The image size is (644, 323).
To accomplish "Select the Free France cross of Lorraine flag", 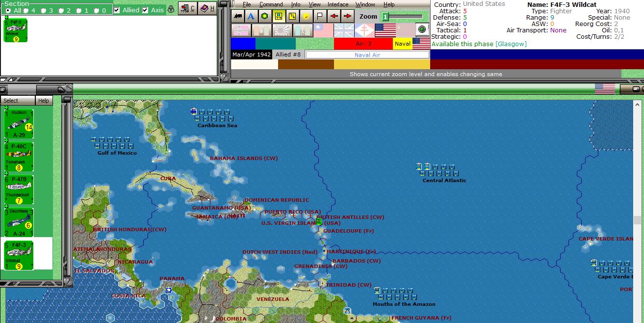I will coord(364,30).
